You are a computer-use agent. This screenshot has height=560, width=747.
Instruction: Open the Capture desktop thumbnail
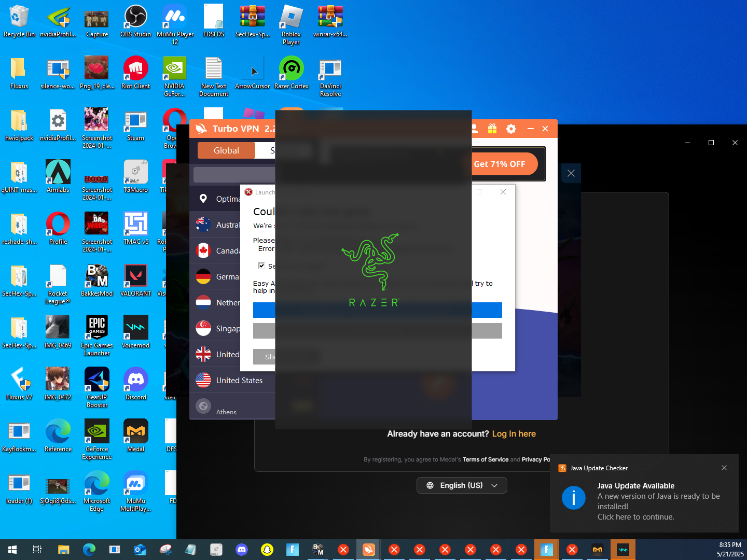pyautogui.click(x=96, y=21)
